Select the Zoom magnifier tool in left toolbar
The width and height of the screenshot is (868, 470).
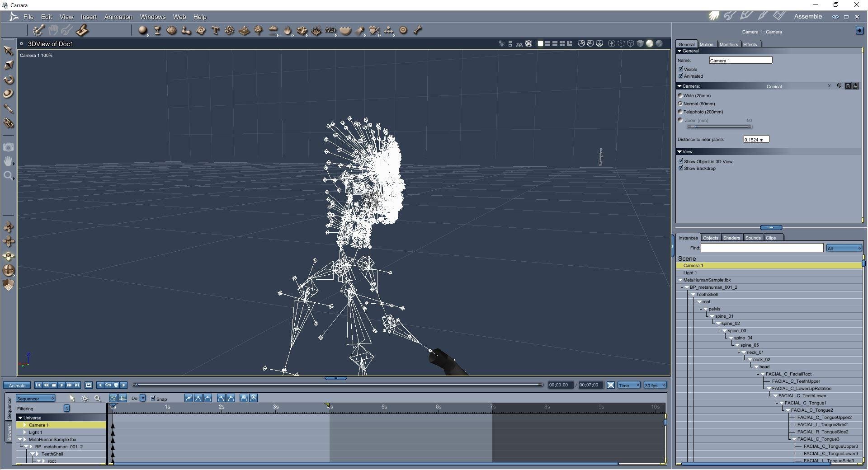tap(8, 176)
